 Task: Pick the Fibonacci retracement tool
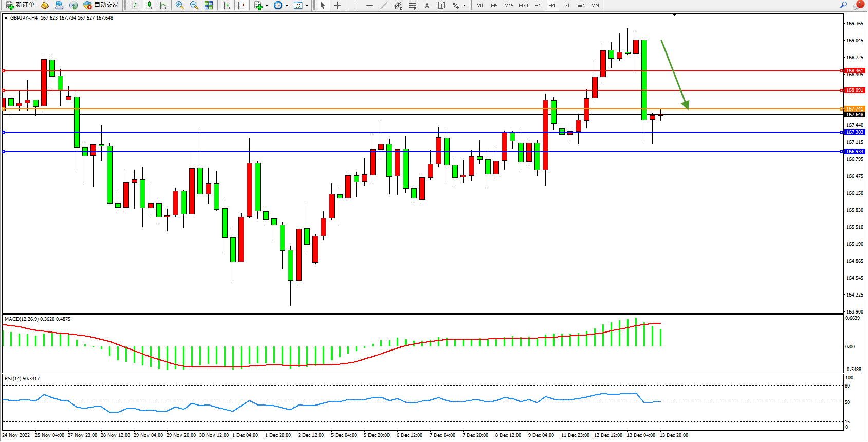click(x=413, y=5)
